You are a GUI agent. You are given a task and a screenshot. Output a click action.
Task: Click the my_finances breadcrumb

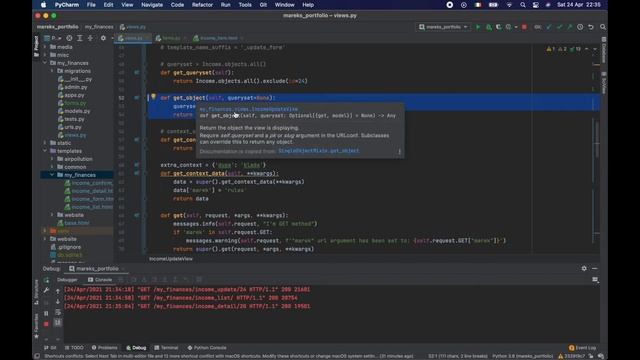[x=99, y=27]
